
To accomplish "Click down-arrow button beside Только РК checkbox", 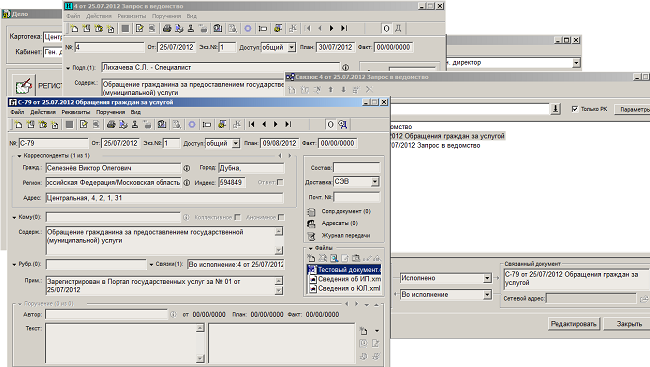I will pyautogui.click(x=555, y=109).
